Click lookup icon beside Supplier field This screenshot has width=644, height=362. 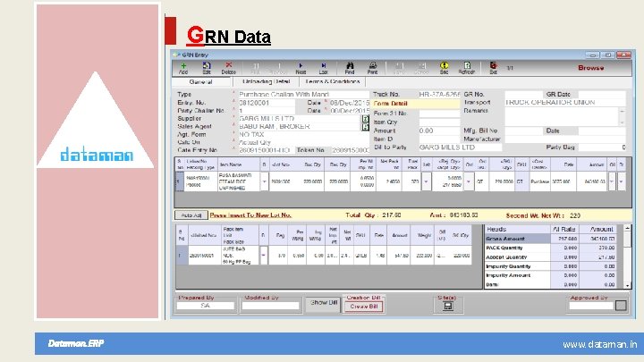pos(365,119)
